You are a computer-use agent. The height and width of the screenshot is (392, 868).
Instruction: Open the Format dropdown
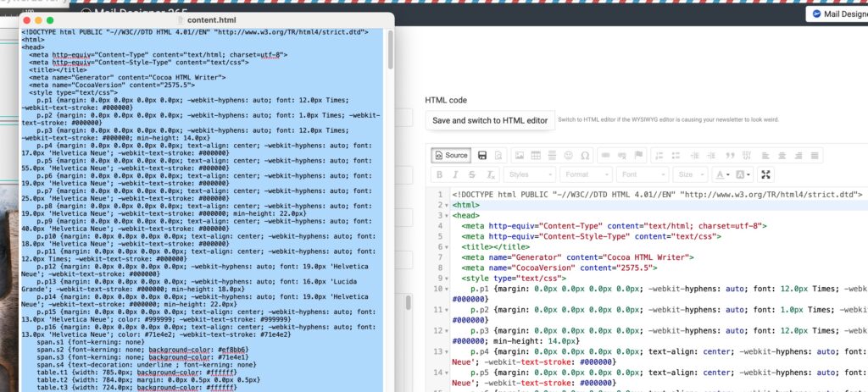587,174
